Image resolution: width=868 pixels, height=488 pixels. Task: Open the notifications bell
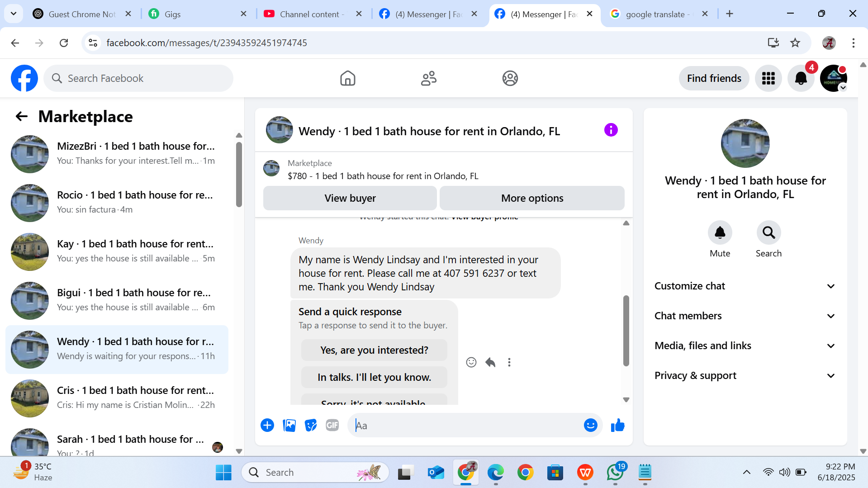801,78
